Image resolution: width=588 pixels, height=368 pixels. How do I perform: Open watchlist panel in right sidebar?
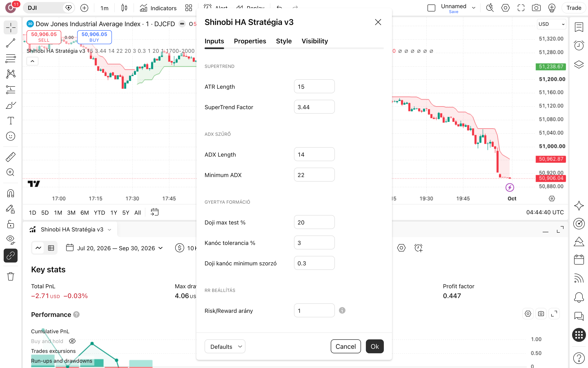pyautogui.click(x=579, y=27)
